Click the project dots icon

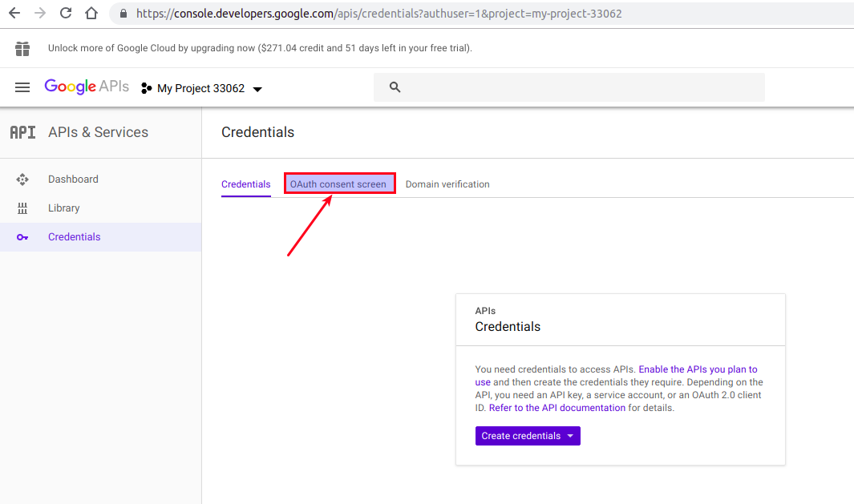click(146, 88)
